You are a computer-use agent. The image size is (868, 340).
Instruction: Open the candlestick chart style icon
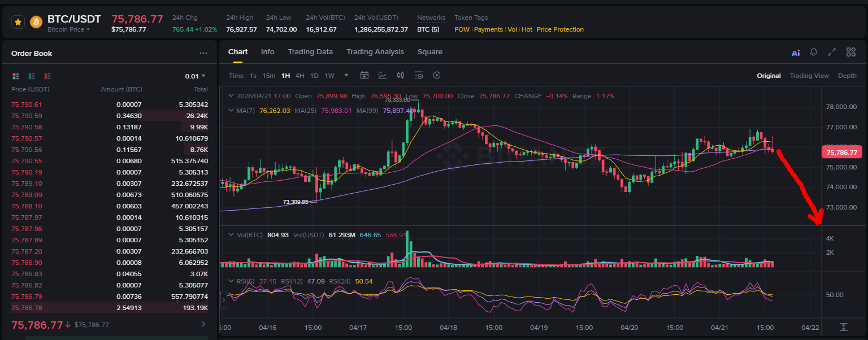pyautogui.click(x=401, y=76)
